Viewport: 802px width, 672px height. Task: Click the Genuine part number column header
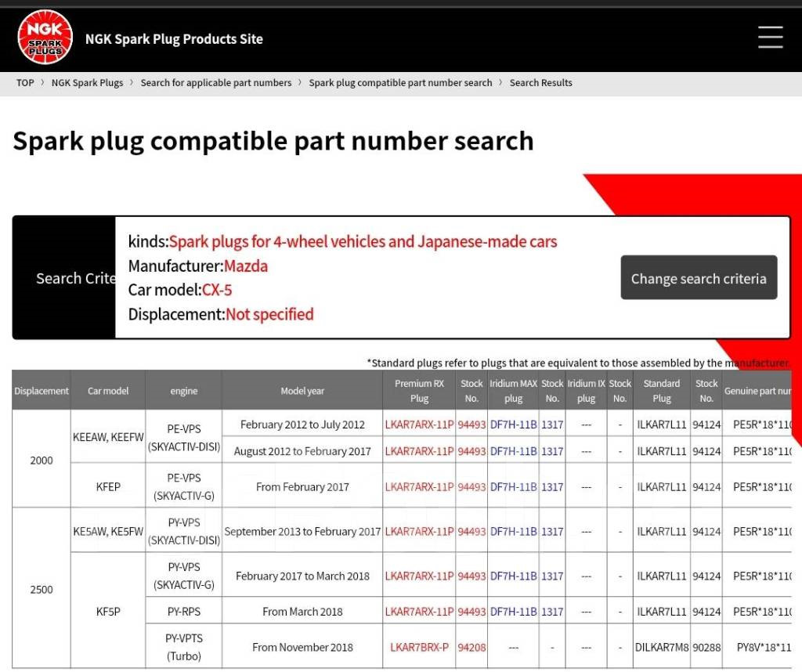[757, 391]
